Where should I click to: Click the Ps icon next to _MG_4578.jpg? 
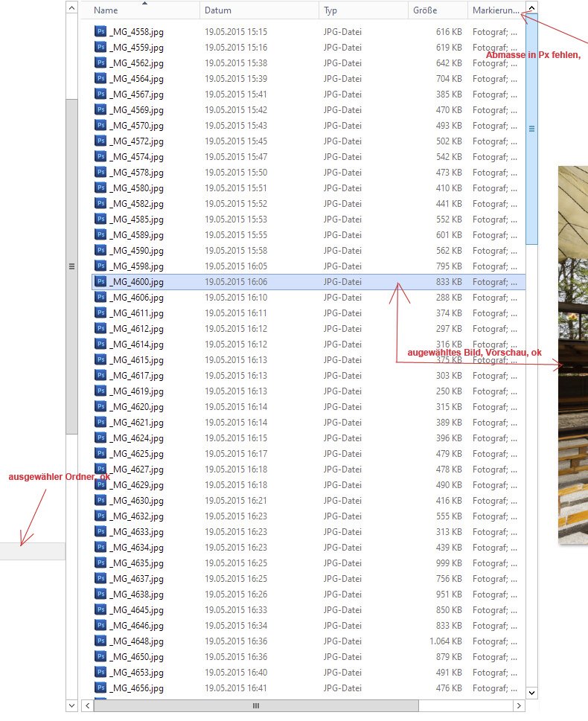[x=100, y=172]
